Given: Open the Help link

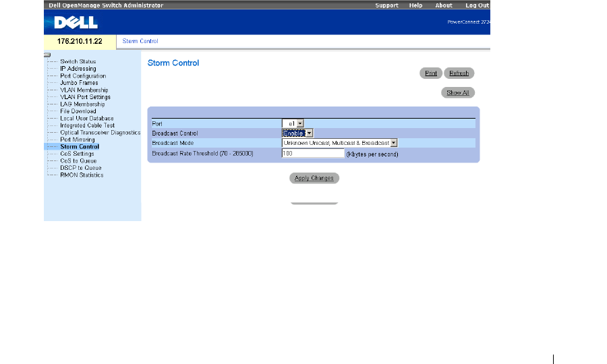Looking at the screenshot, I should point(415,5).
